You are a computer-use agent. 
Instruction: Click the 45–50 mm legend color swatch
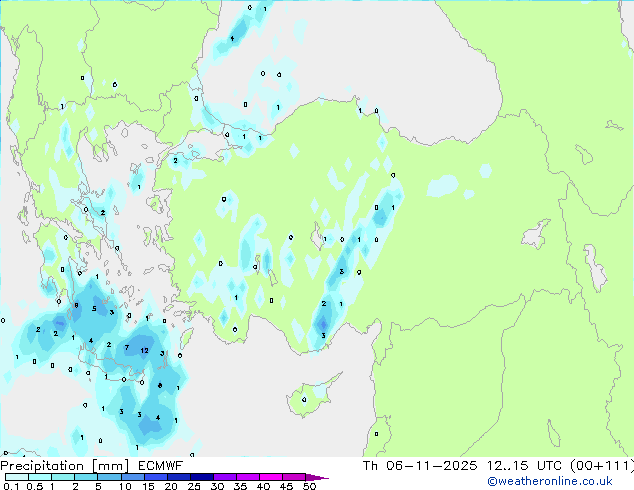pyautogui.click(x=294, y=477)
